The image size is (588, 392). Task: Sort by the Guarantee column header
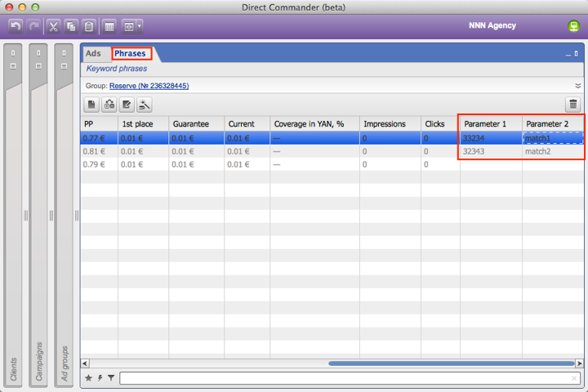tap(197, 124)
